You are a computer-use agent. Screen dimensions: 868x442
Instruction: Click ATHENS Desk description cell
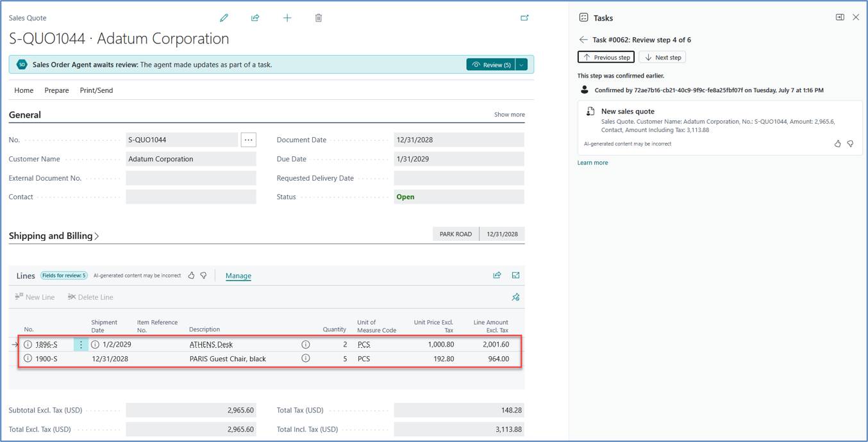click(211, 345)
